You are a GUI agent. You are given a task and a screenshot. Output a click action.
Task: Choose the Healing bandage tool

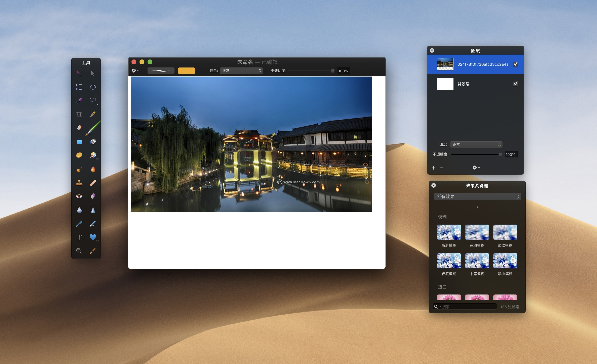(93, 182)
